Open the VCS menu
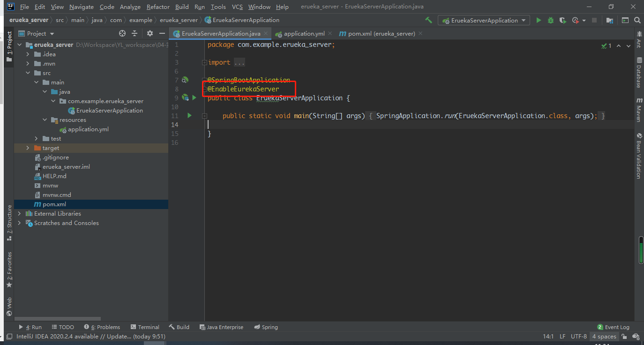 pos(237,7)
